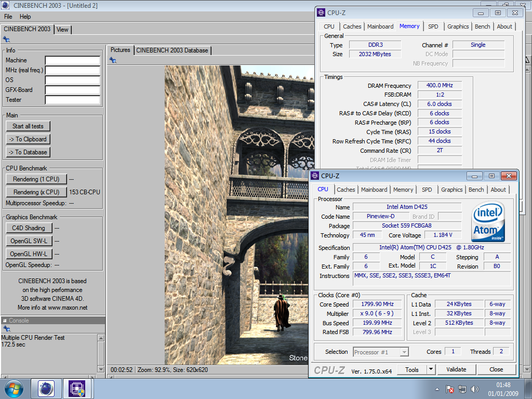Click the Tester input field
This screenshot has width=532, height=399.
(73, 100)
